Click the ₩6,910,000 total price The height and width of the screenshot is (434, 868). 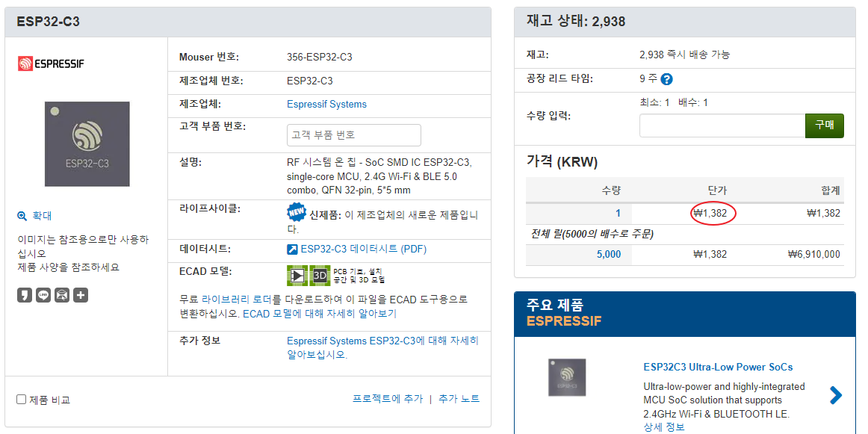pos(813,254)
